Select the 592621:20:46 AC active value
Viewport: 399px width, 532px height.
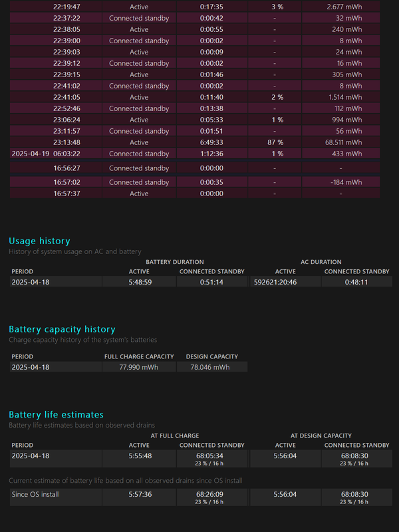click(x=275, y=282)
